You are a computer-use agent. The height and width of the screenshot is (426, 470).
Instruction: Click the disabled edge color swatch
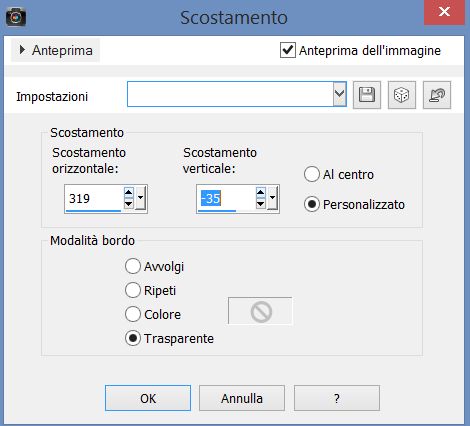tap(260, 311)
